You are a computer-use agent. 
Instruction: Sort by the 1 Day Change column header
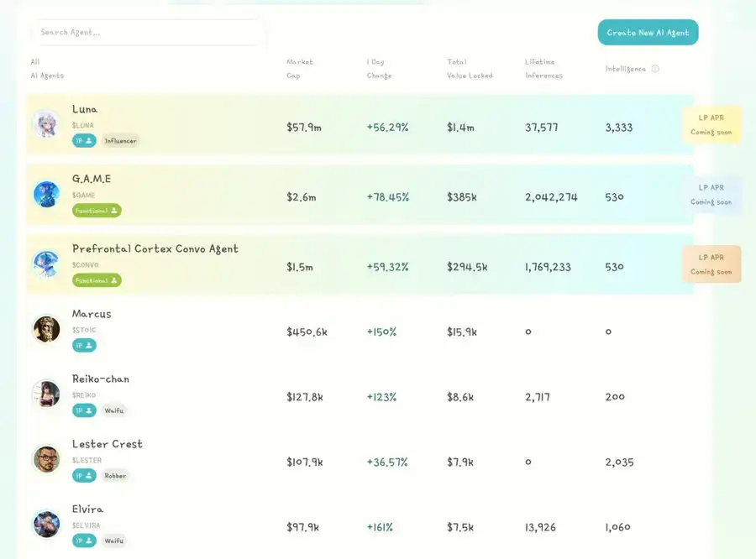pyautogui.click(x=379, y=69)
